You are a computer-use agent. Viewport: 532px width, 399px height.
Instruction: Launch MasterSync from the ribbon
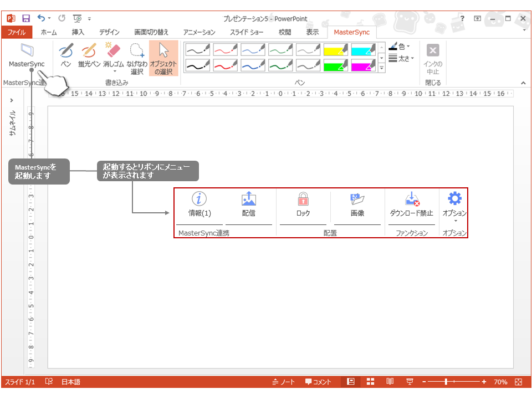[x=26, y=55]
